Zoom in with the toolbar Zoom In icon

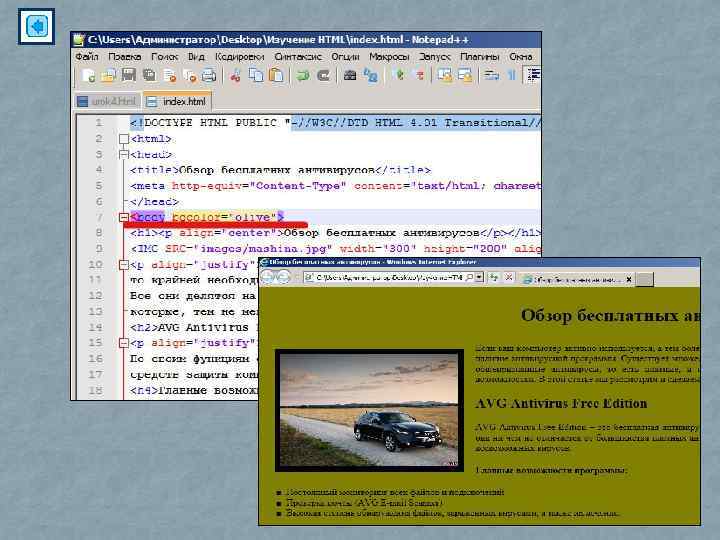click(400, 75)
